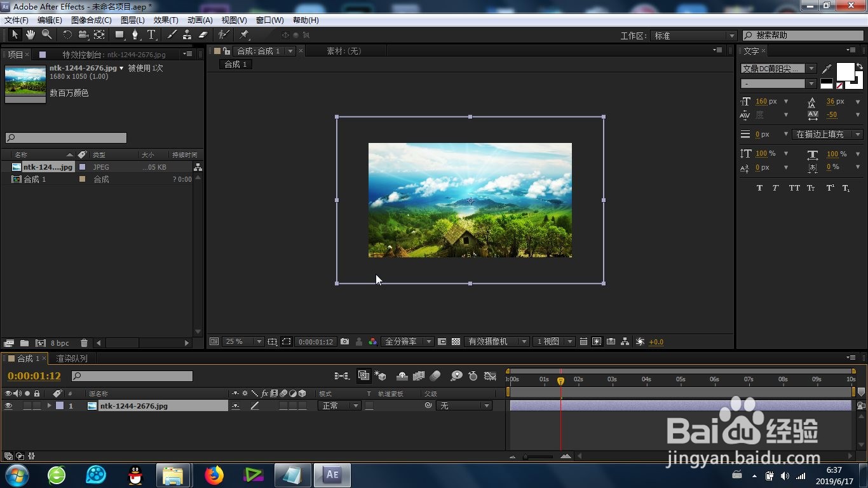Select the Pen tool

point(135,34)
